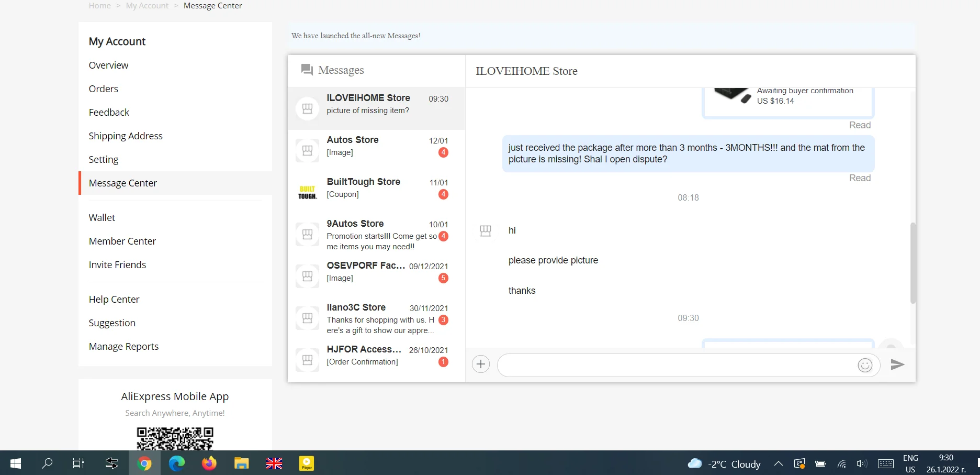Open Feedback in account menu

click(x=109, y=112)
